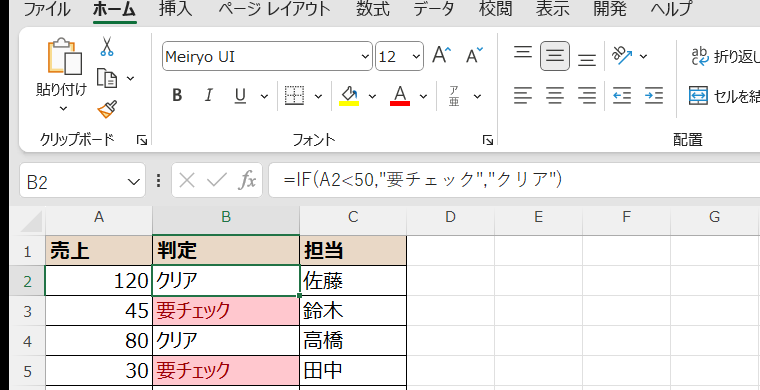Screen dimensions: 760x390
Task: Align text left
Action: coord(522,95)
